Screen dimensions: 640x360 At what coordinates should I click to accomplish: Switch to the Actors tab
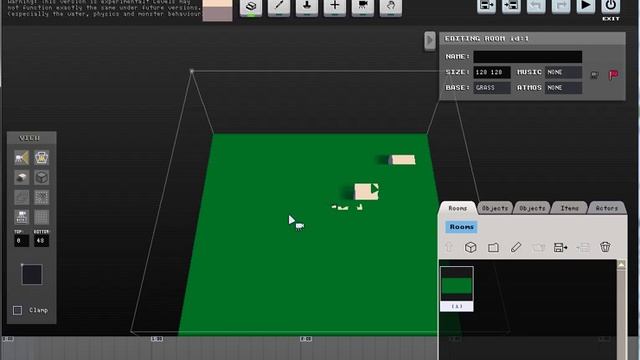click(607, 208)
